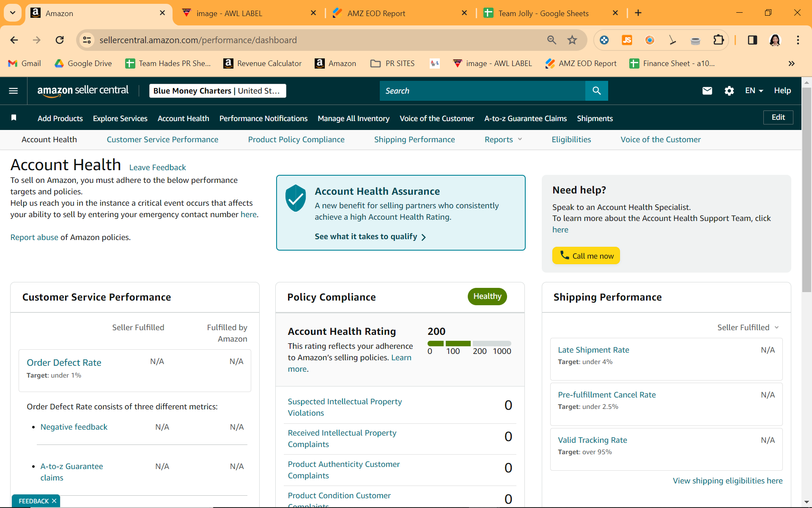Open the Chrome three-dot menu
The height and width of the screenshot is (508, 812).
[798, 40]
